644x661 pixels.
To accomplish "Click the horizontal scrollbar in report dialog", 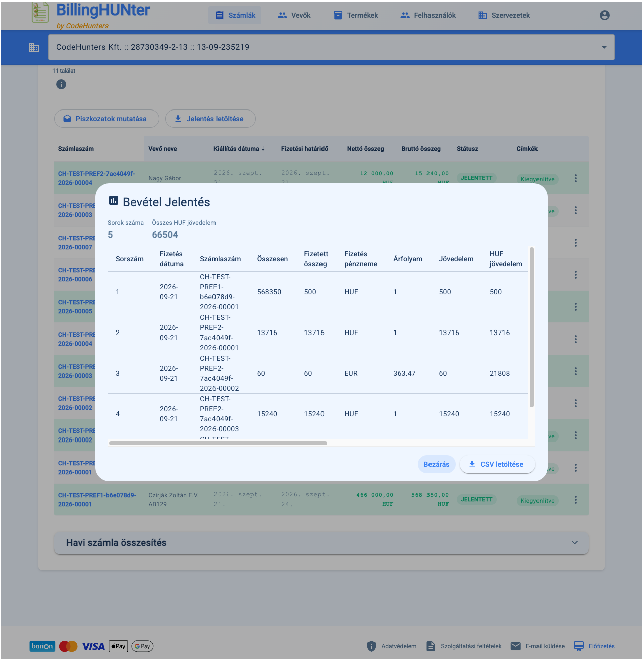I will [218, 443].
